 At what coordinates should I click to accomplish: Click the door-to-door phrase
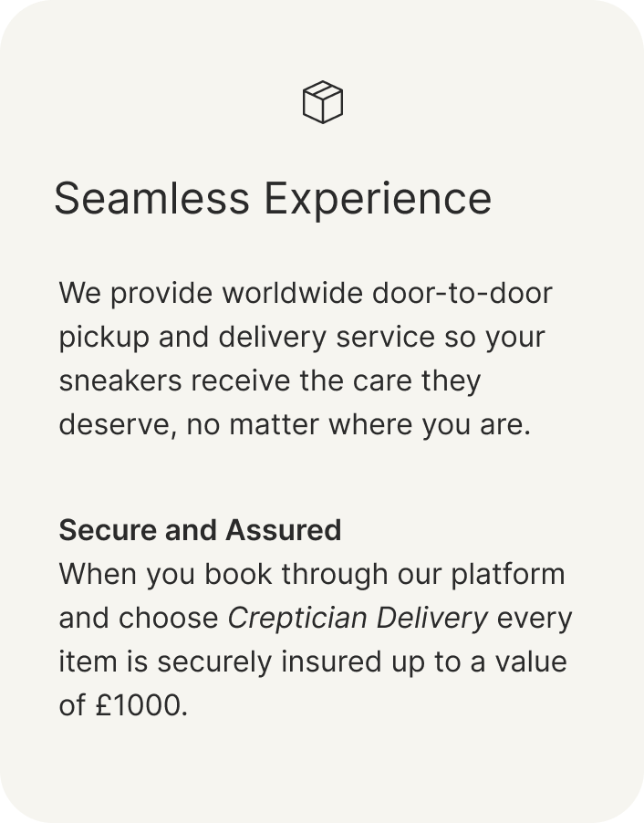tap(462, 293)
